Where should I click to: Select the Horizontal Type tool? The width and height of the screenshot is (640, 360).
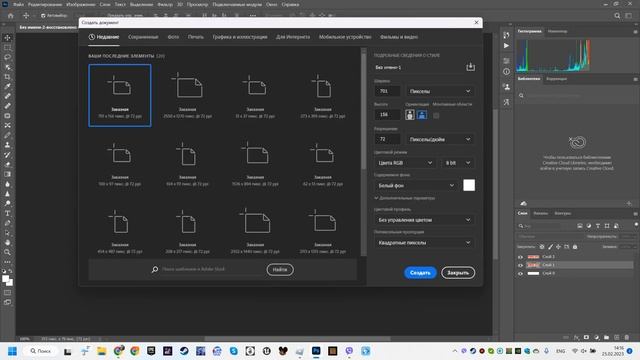tap(7, 213)
